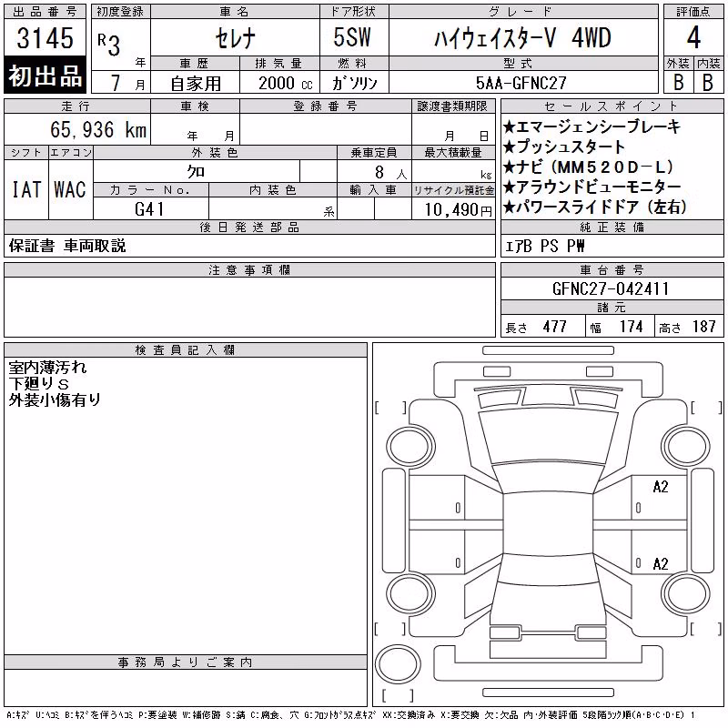The height and width of the screenshot is (728, 728).
Task: Select the color number G41 field
Action: (x=150, y=209)
